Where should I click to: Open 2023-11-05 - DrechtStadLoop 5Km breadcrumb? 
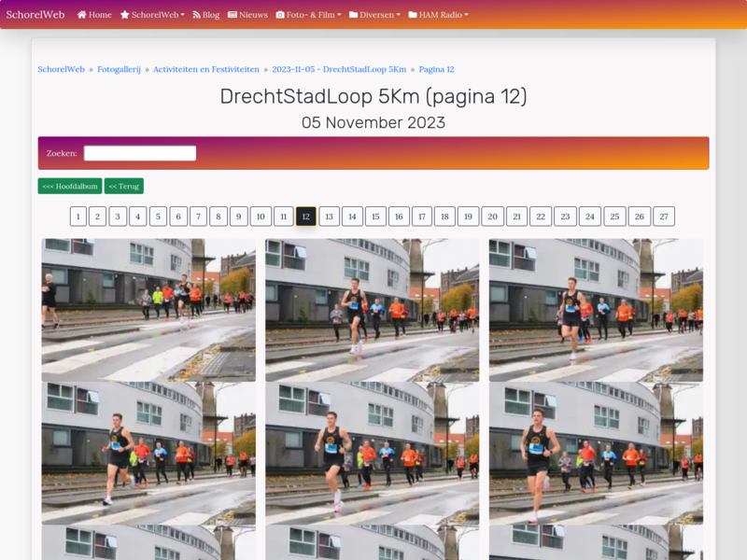click(339, 69)
